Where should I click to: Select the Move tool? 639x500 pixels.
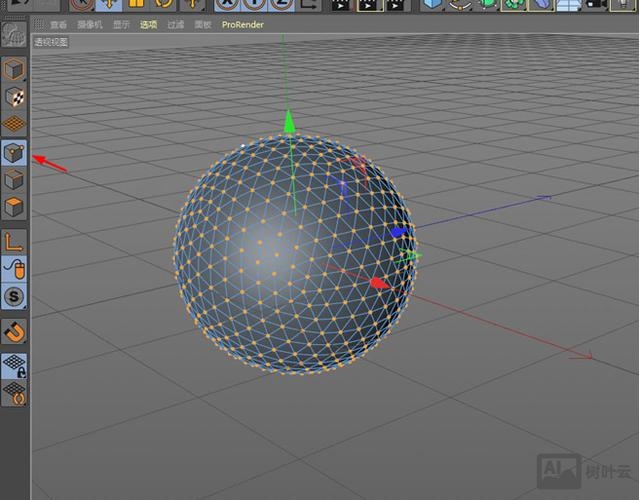(x=108, y=4)
